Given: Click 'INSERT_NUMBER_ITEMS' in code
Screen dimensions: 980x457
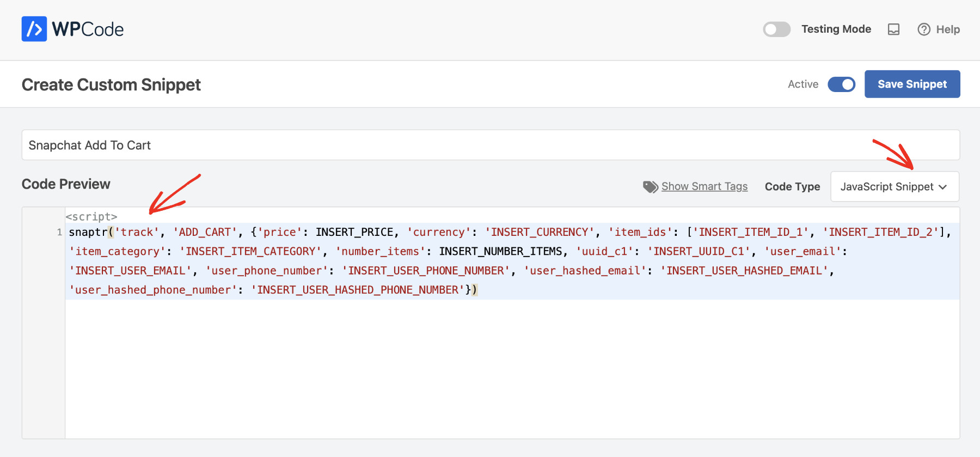Looking at the screenshot, I should point(500,252).
